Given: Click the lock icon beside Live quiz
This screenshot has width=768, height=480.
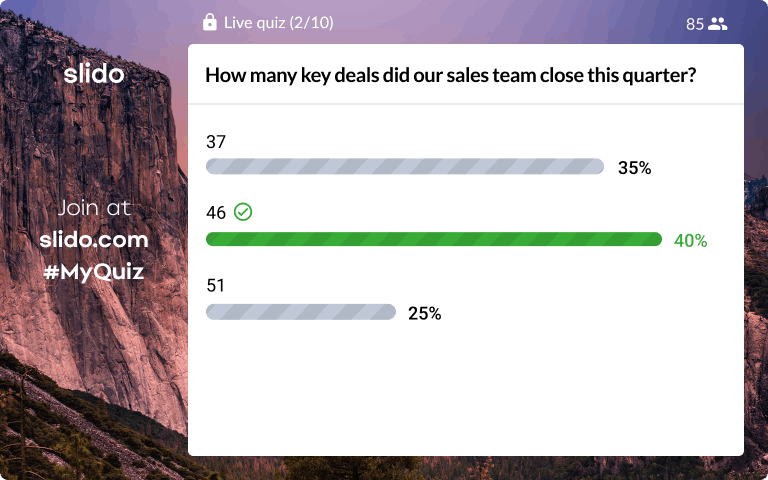Looking at the screenshot, I should [x=210, y=23].
